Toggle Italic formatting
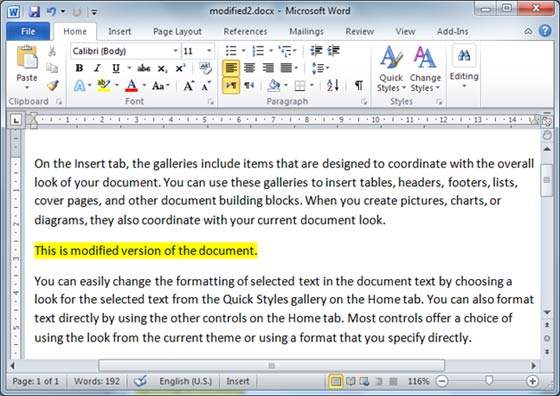This screenshot has width=560, height=396. [x=97, y=68]
